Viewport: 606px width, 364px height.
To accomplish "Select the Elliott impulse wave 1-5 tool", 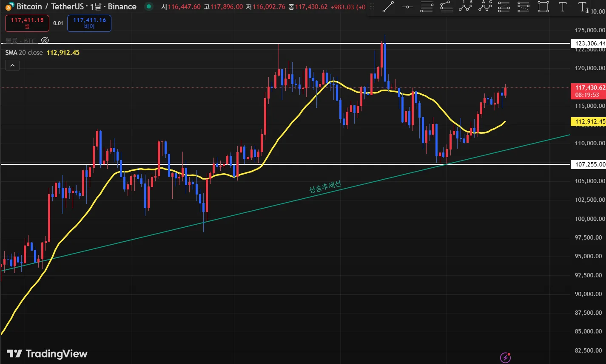I will coord(466,7).
